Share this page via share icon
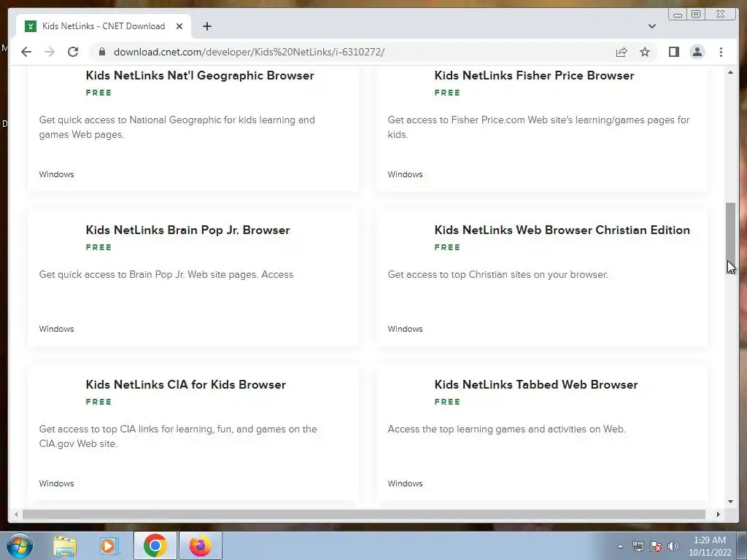The width and height of the screenshot is (747, 560). (622, 52)
